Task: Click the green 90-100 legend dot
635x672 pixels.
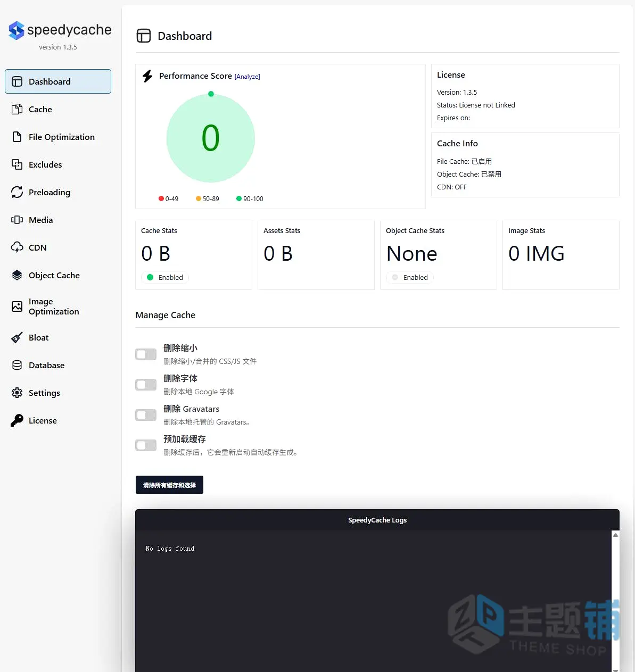Action: [239, 198]
